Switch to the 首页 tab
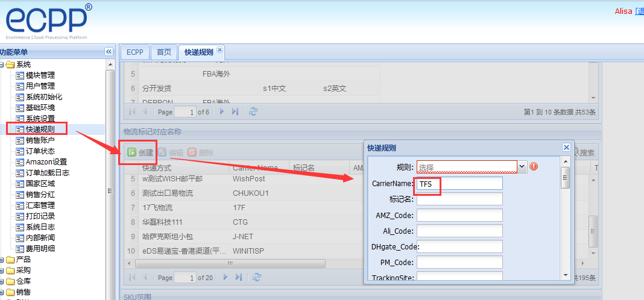The height and width of the screenshot is (300, 644). click(x=163, y=52)
